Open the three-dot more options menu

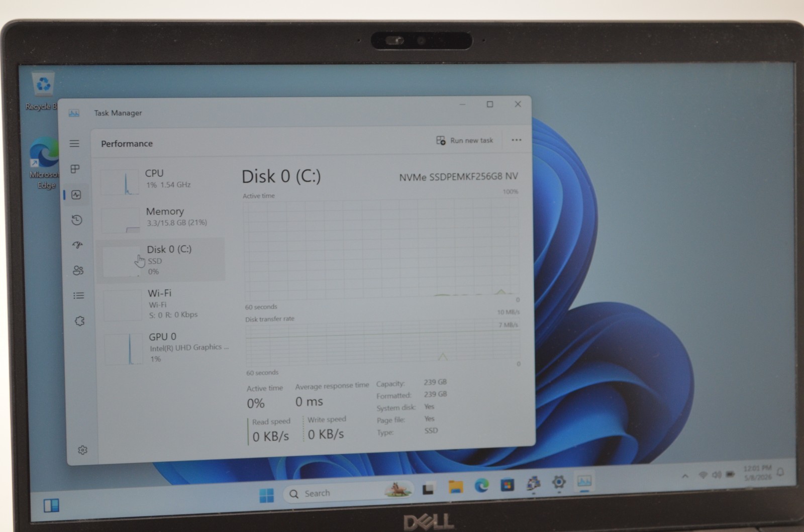pyautogui.click(x=517, y=140)
